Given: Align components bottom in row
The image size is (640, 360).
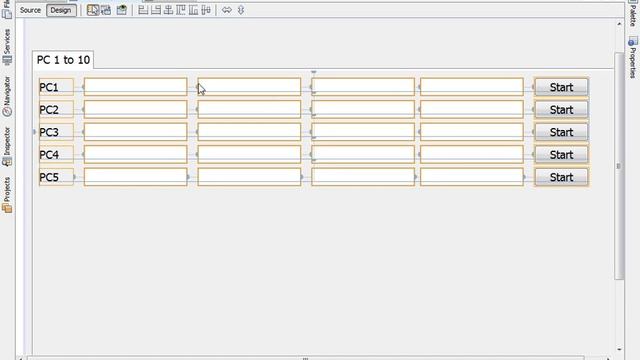Looking at the screenshot, I should pyautogui.click(x=193, y=10).
